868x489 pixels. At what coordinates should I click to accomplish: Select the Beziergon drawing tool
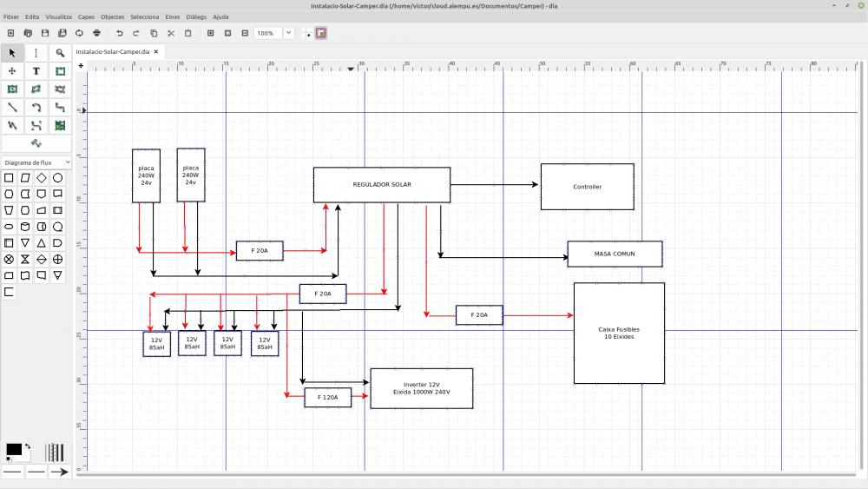click(60, 89)
